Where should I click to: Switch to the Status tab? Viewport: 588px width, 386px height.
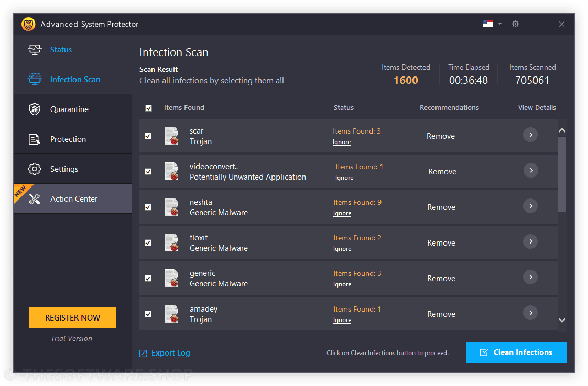72,49
